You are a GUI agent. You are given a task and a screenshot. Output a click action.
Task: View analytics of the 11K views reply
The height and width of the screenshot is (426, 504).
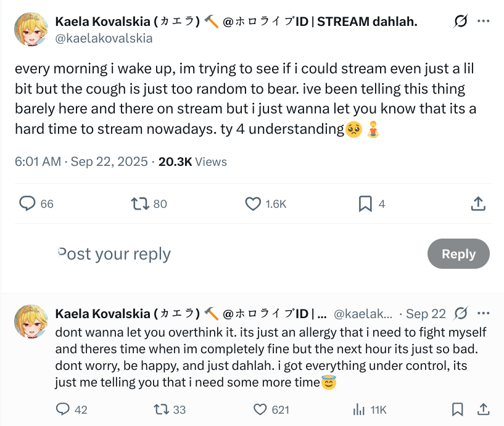[x=358, y=409]
